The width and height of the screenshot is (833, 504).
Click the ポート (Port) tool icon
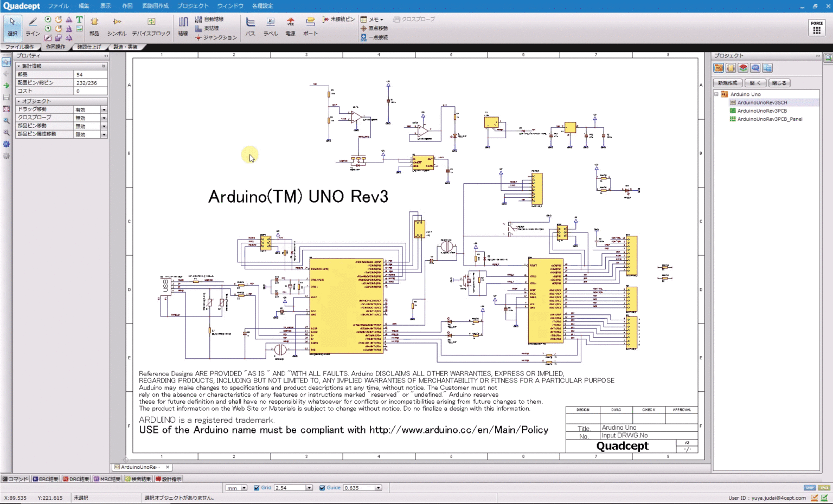tap(310, 27)
